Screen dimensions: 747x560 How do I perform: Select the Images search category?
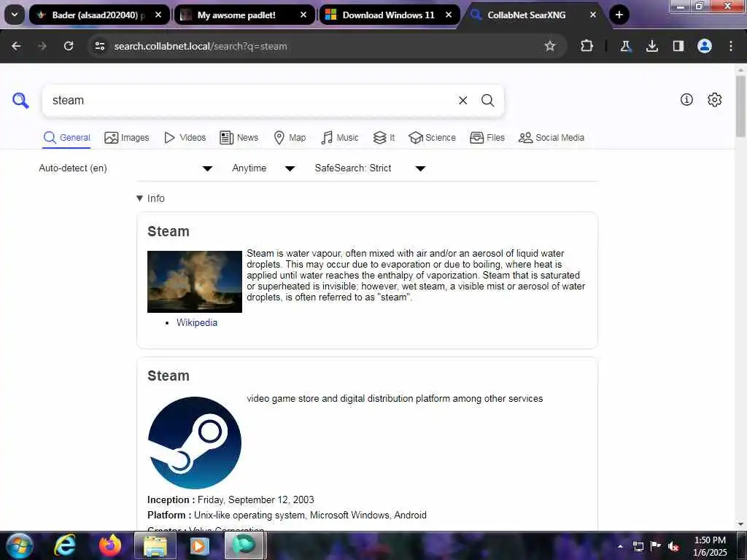[x=127, y=138]
